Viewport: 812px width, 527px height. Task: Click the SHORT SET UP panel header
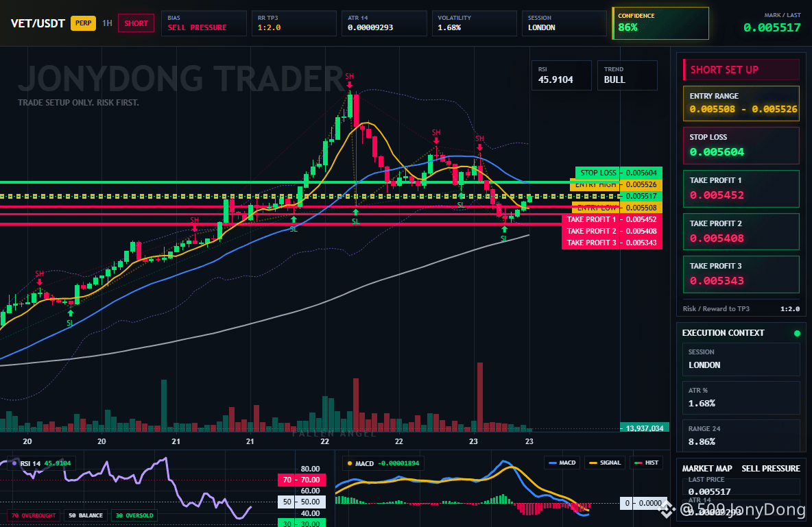pyautogui.click(x=741, y=69)
